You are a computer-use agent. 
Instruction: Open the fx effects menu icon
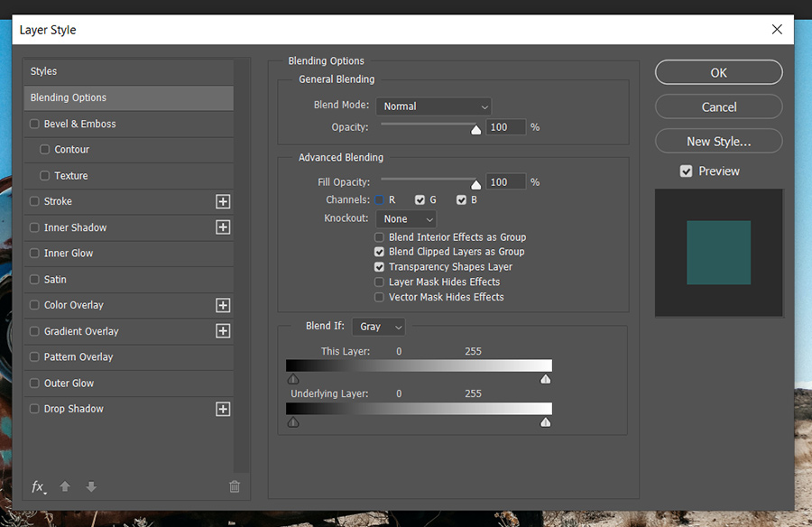tap(39, 487)
